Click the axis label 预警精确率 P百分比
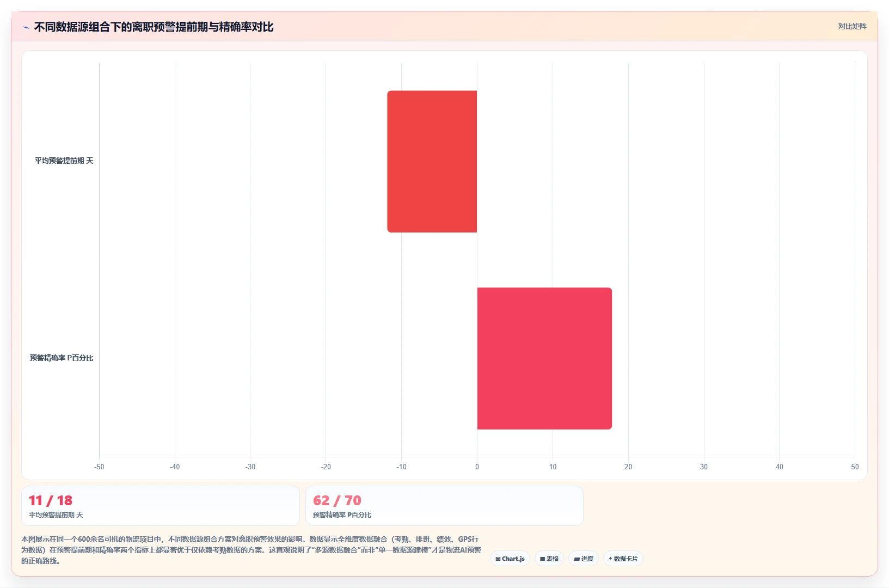Viewport: 889px width, 588px height. click(62, 358)
